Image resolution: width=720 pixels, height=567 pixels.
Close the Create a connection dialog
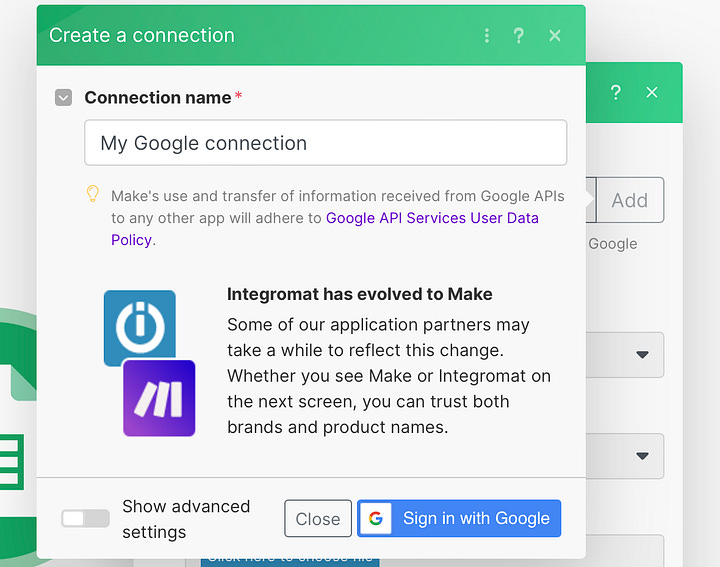tap(555, 35)
